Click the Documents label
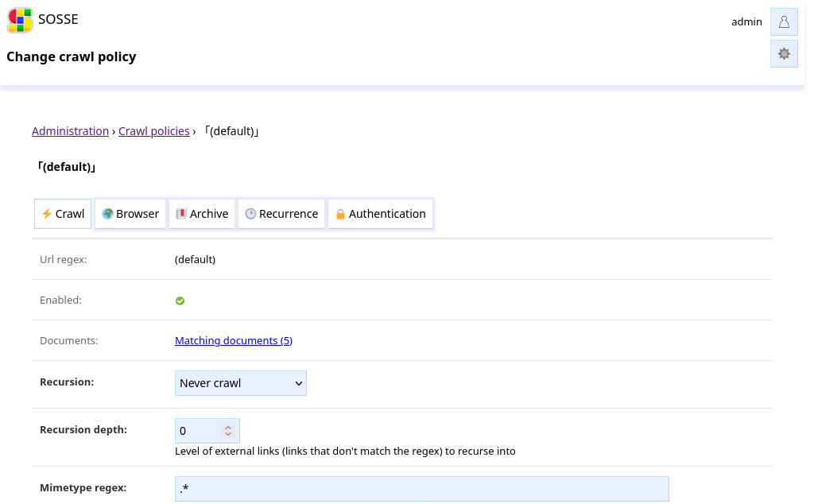 click(x=69, y=340)
